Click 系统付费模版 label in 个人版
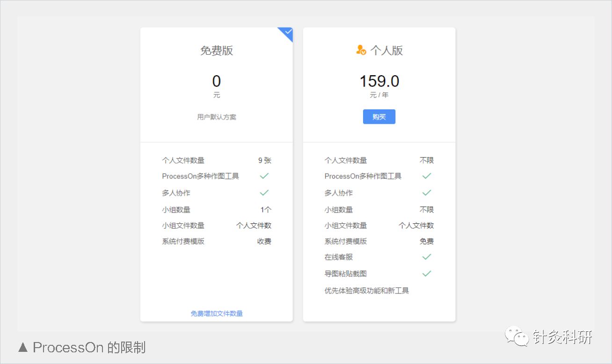Viewport: 612px width, 364px height. click(346, 241)
